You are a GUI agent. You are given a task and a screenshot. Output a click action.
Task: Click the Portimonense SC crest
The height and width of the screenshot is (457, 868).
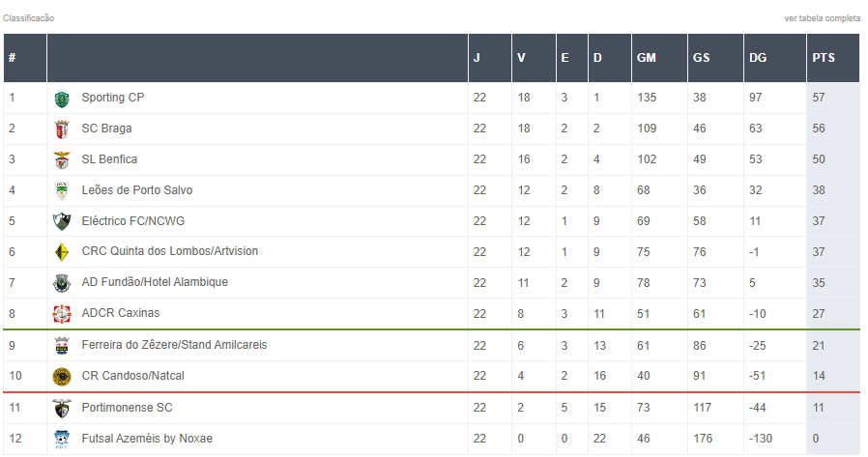point(62,408)
